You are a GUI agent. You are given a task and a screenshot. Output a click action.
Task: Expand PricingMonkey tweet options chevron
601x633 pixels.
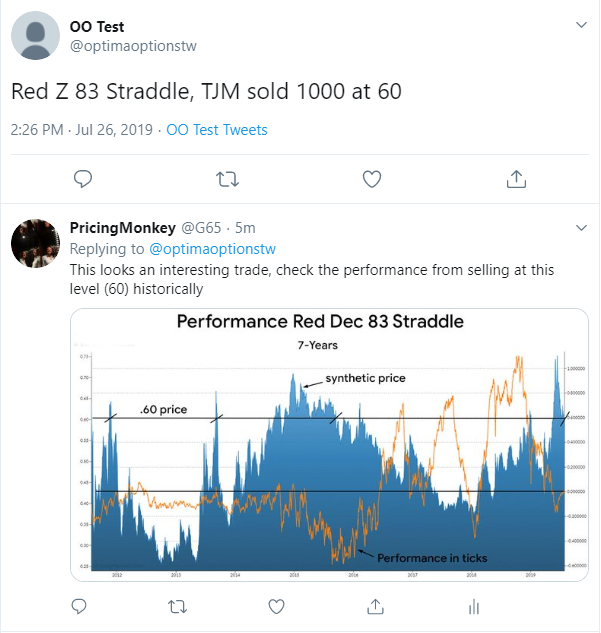[581, 228]
